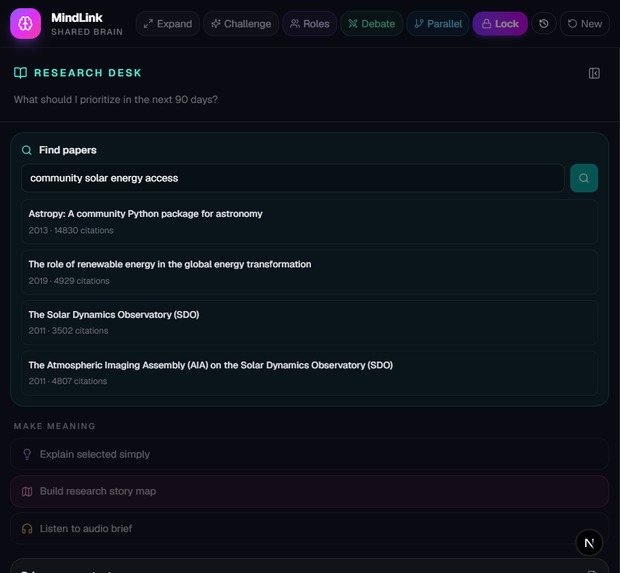Click the SHARED BRAIN subtitle text
620x573 pixels.
click(x=87, y=32)
